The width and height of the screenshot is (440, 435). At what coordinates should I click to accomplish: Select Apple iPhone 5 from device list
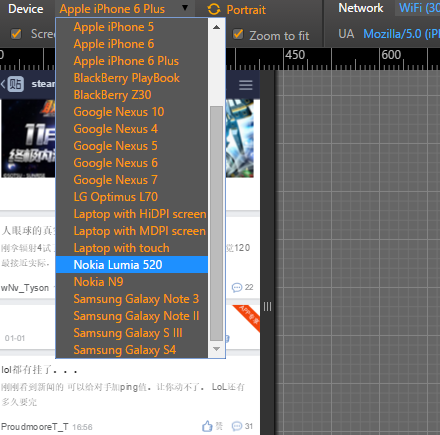click(x=132, y=27)
